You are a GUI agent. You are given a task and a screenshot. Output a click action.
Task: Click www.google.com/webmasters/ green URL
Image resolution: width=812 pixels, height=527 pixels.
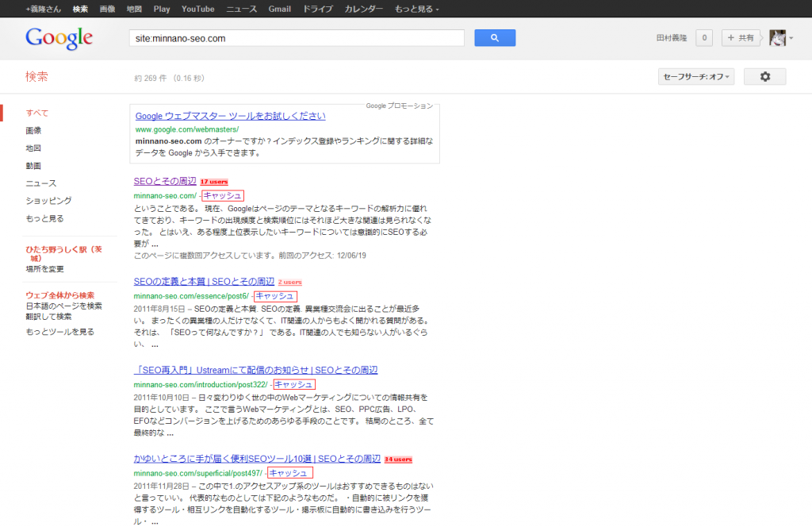click(187, 129)
